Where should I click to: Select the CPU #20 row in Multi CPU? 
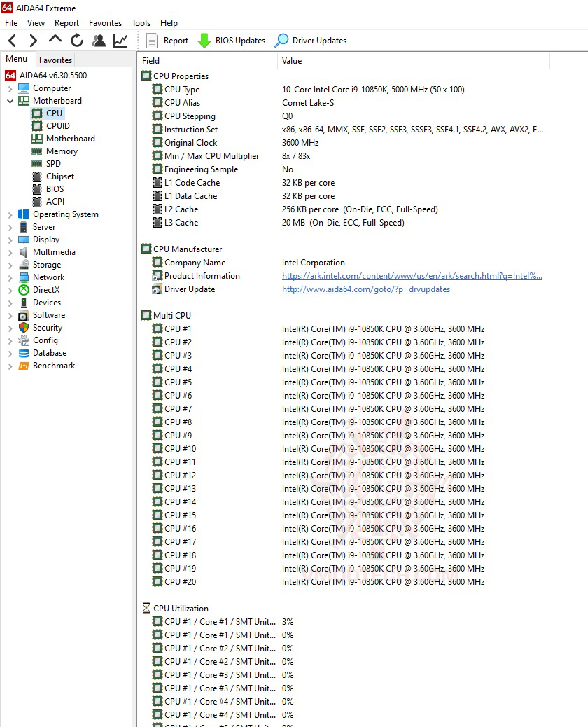(x=343, y=582)
